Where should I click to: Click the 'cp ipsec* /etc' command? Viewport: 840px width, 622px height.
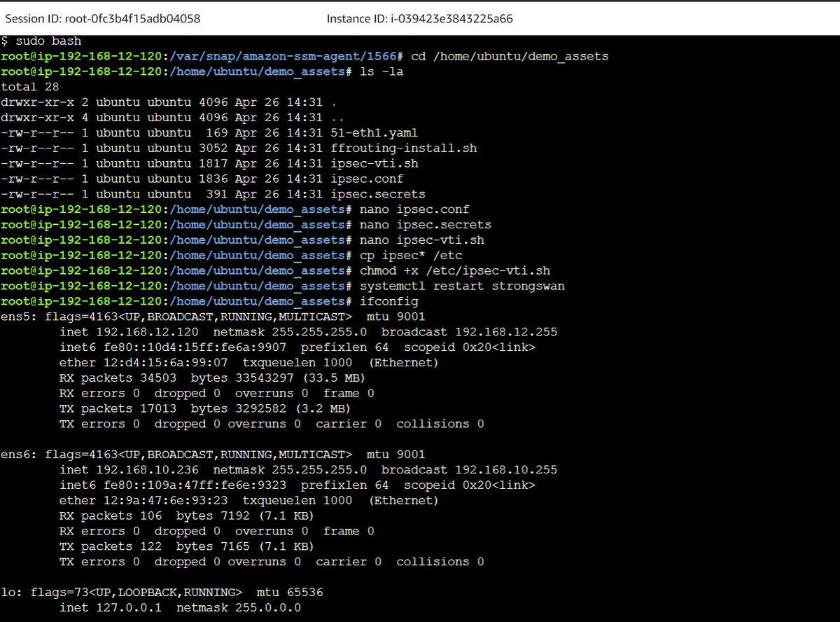[x=411, y=256]
